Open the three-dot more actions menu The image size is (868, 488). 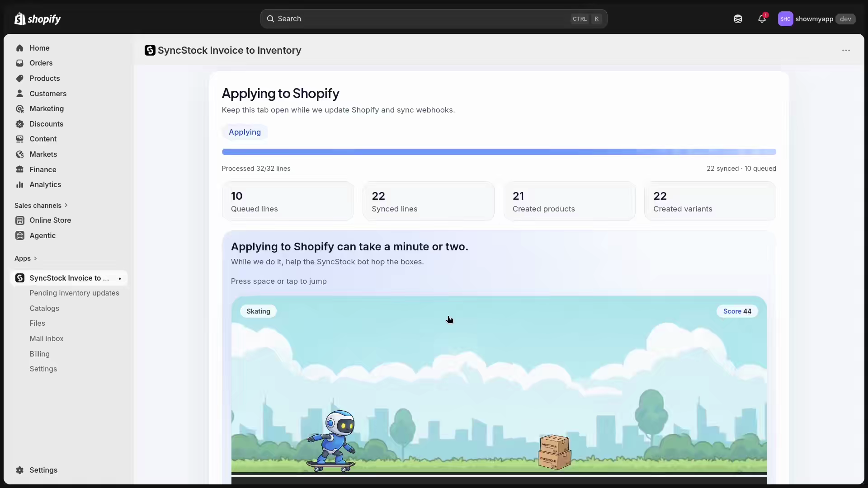click(846, 51)
